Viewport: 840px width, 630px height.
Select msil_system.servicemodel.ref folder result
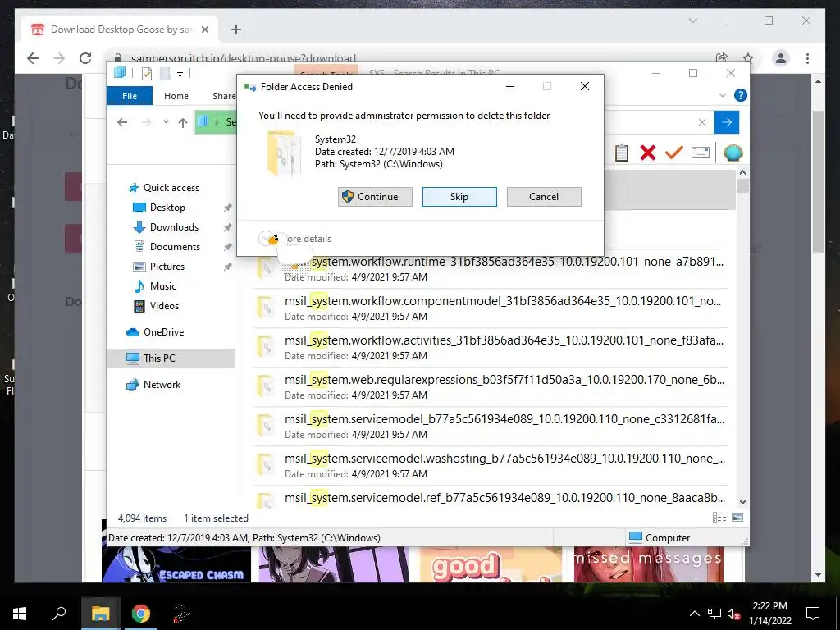[491, 498]
